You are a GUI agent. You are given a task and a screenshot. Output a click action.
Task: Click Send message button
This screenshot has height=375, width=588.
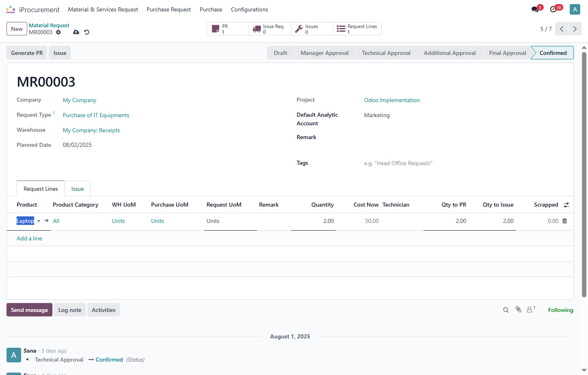click(29, 310)
